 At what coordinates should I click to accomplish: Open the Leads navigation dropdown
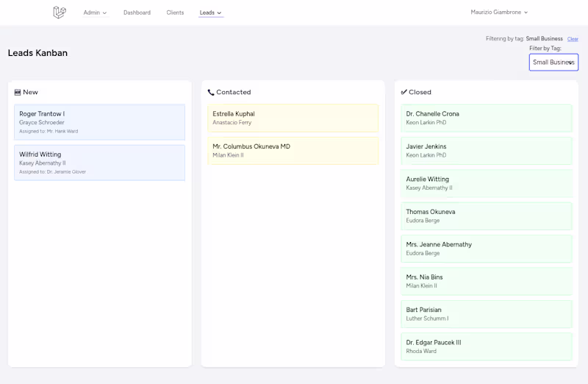pyautogui.click(x=210, y=13)
